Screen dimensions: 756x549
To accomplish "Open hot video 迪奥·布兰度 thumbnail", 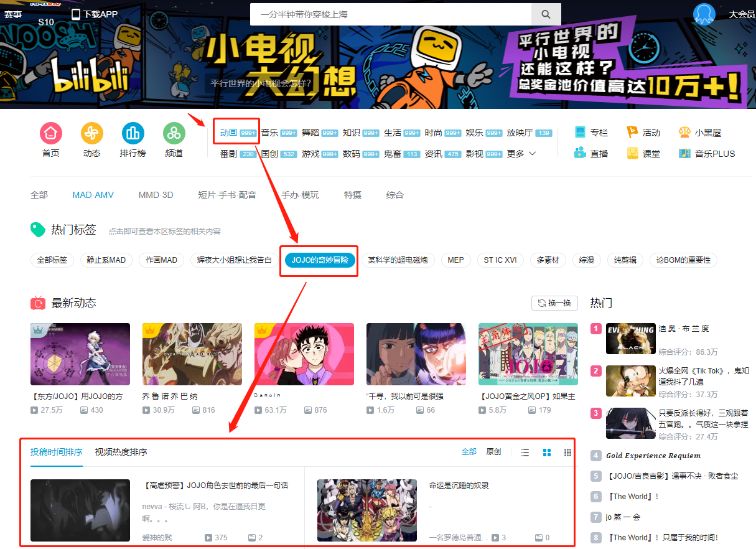I will [631, 339].
